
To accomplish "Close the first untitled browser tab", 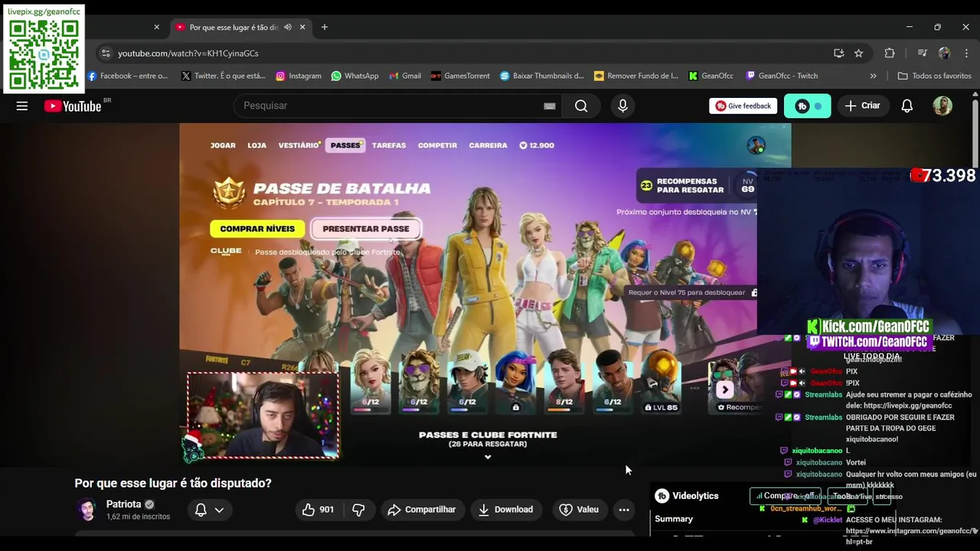I will click(x=157, y=27).
